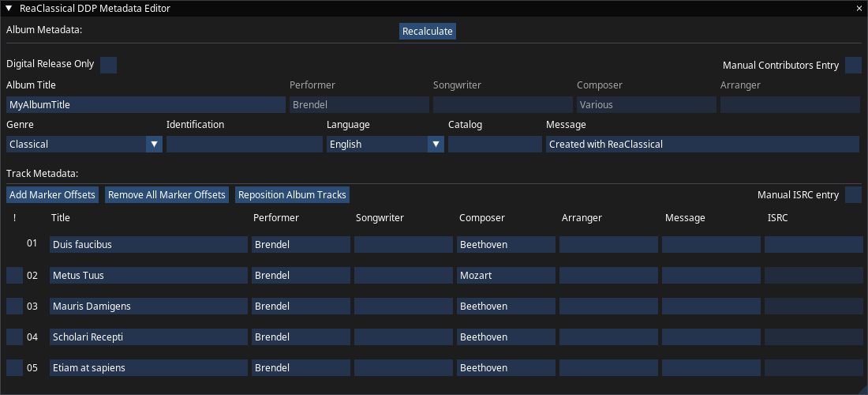Toggle Manual ISRC entry checkbox

853,194
